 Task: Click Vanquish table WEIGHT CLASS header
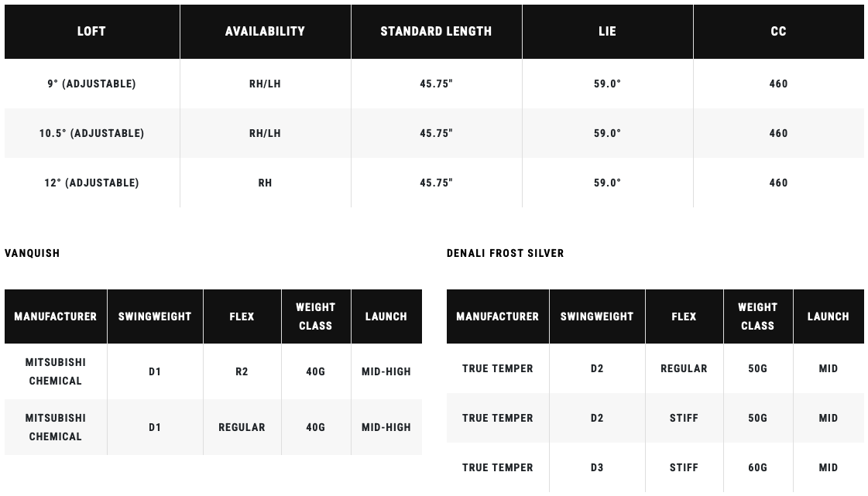click(x=316, y=316)
